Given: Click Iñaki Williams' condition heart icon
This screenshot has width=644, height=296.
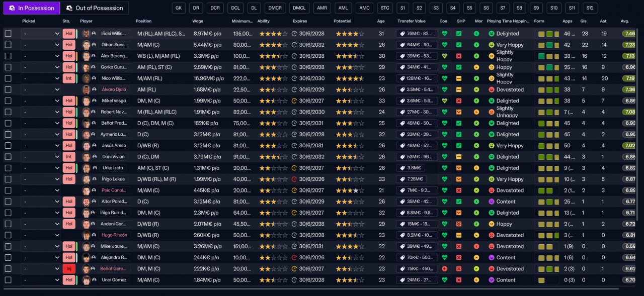Looking at the screenshot, I should tap(444, 34).
